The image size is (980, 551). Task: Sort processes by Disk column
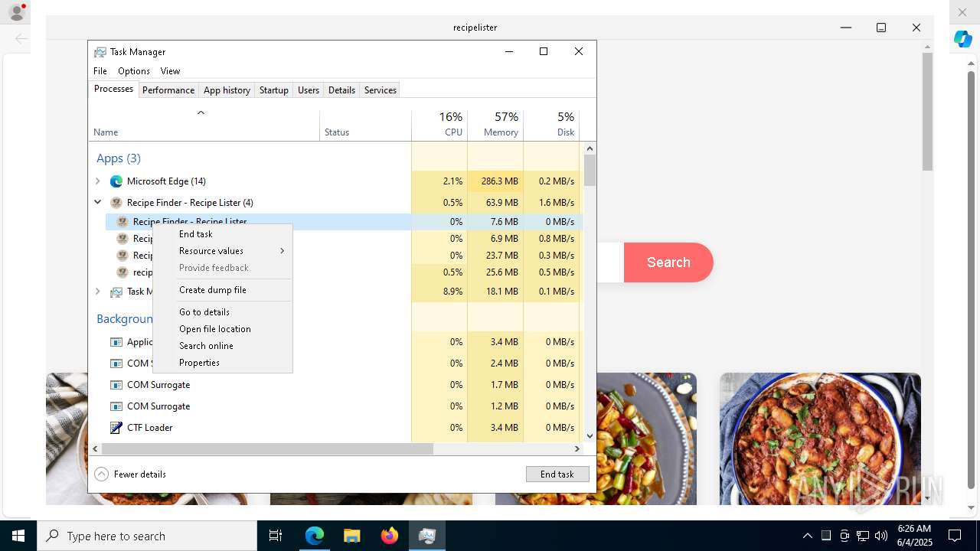[551, 124]
